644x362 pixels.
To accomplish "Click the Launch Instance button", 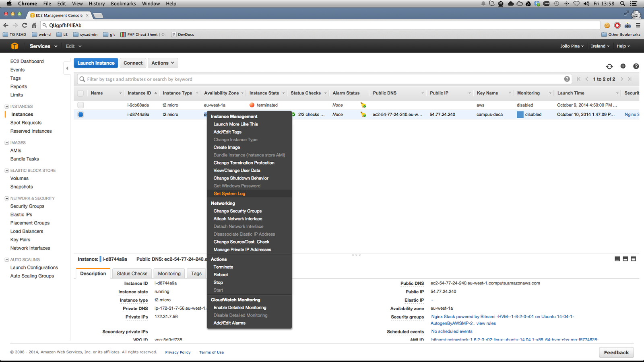I will (x=96, y=63).
